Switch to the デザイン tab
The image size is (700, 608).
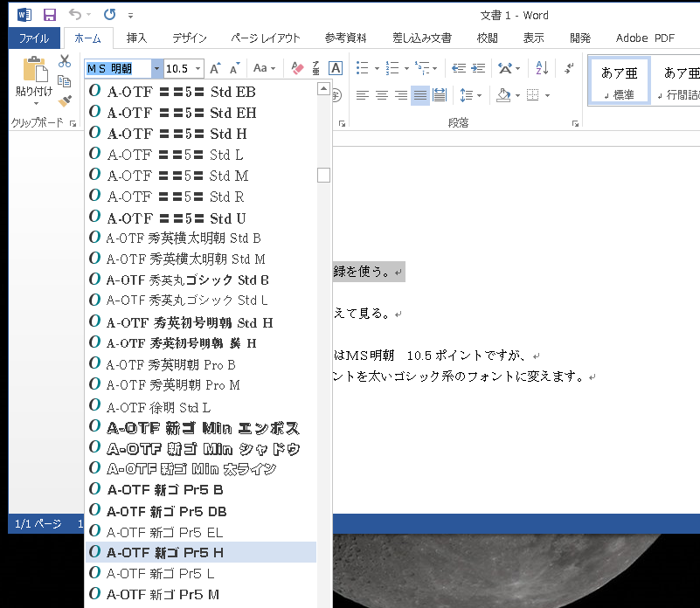pyautogui.click(x=190, y=38)
